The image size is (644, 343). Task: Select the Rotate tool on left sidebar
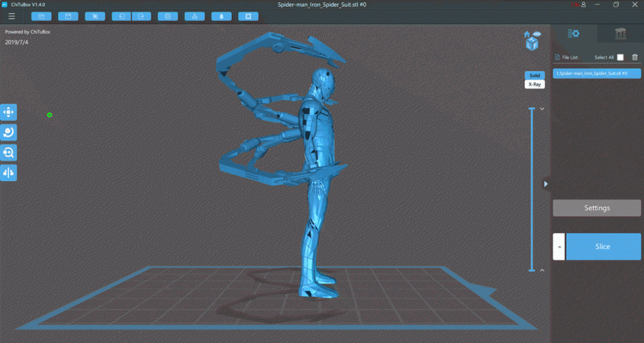pyautogui.click(x=8, y=132)
